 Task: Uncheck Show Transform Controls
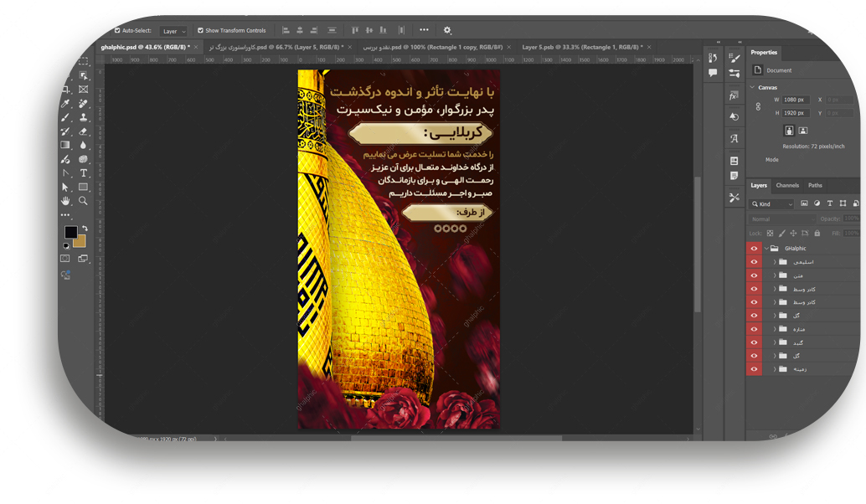coord(200,30)
